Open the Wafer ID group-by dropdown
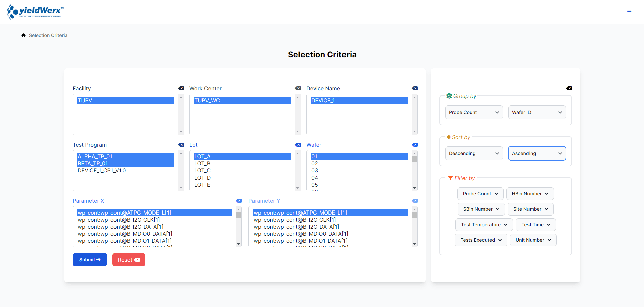 click(x=537, y=112)
